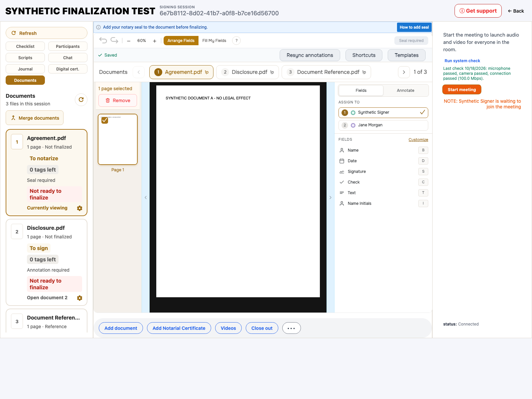This screenshot has height=399, width=532.
Task: Zoom in with the plus icon
Action: coord(155,41)
